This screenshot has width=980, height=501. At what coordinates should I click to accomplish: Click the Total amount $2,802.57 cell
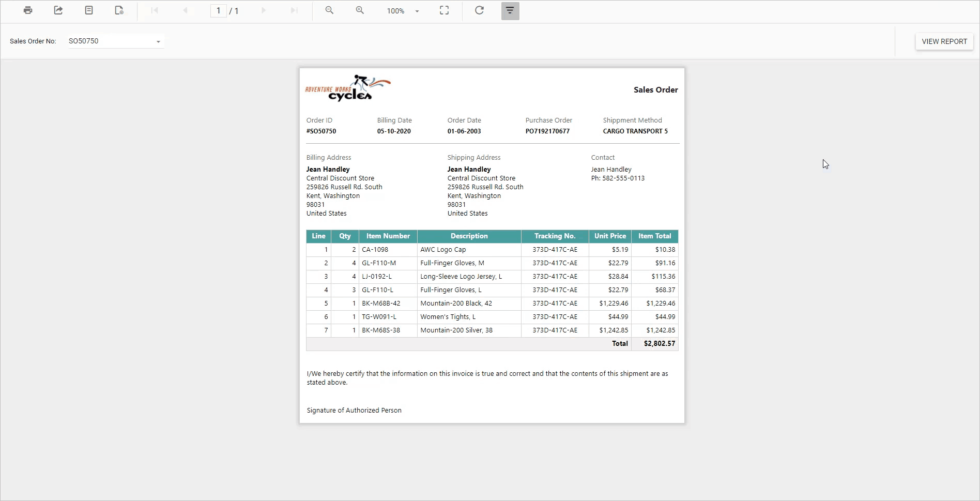coord(659,344)
